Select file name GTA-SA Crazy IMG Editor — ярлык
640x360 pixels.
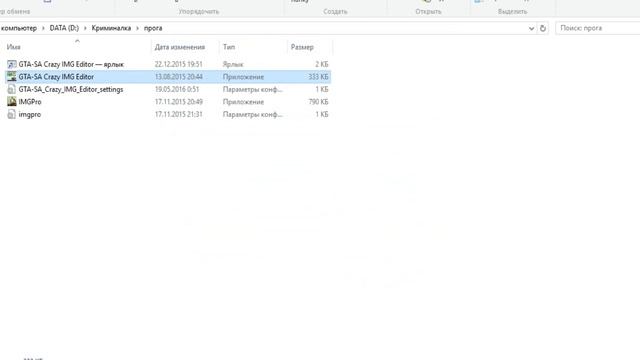tap(71, 64)
